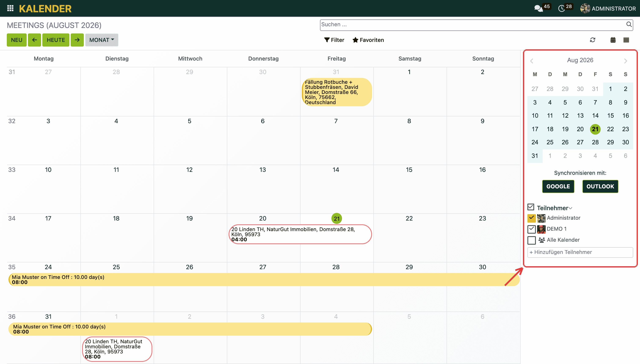Viewport: 640px width, 364px height.
Task: Select day 15 in the mini calendar
Action: (x=610, y=116)
